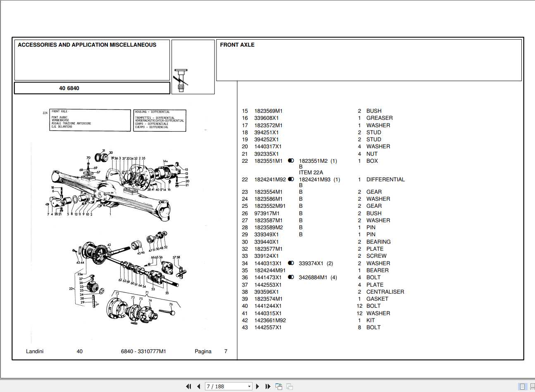535x392 pixels.
Task: Click the supersession symbol next to 1824241M92
Action: click(x=291, y=179)
